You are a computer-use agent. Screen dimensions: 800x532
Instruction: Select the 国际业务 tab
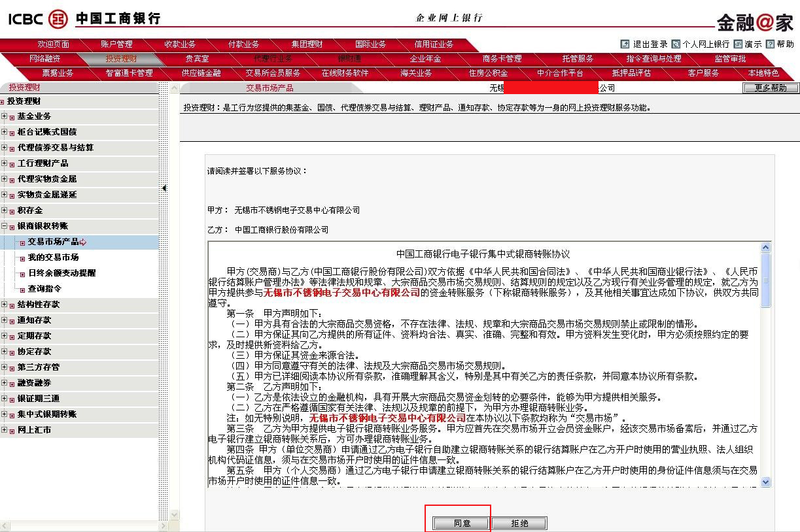point(371,44)
